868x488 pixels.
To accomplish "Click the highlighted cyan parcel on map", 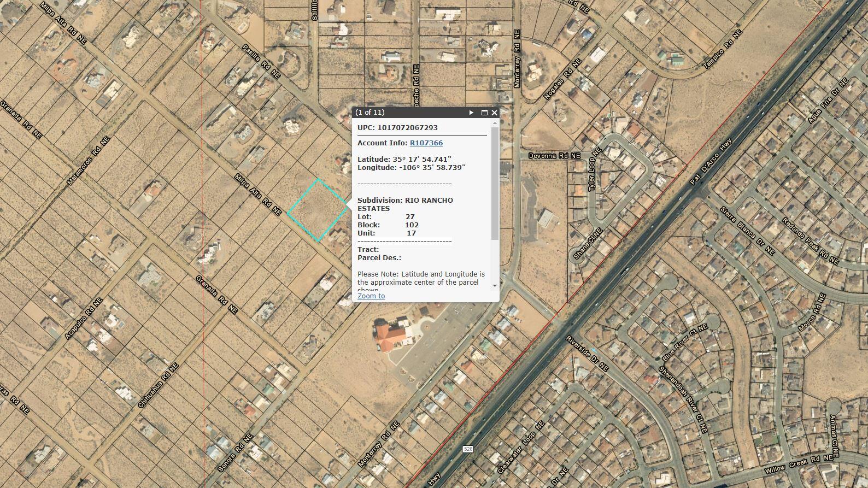I will coord(318,210).
